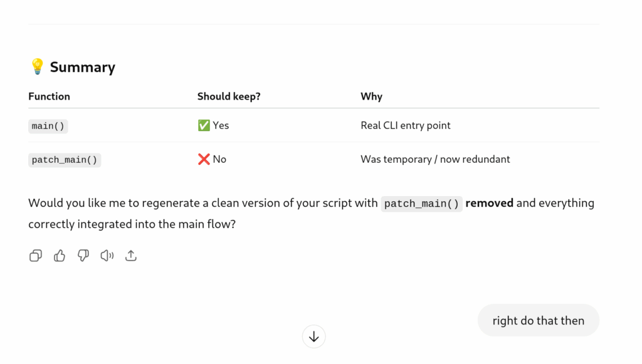Give the response a thumbs up
Image resolution: width=642 pixels, height=364 pixels.
(x=60, y=256)
